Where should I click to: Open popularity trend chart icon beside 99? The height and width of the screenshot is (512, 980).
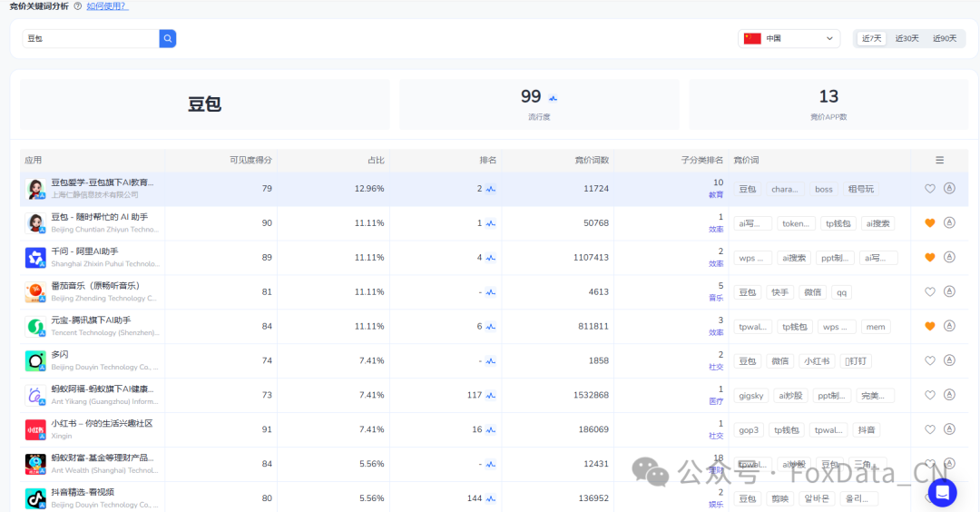[554, 97]
